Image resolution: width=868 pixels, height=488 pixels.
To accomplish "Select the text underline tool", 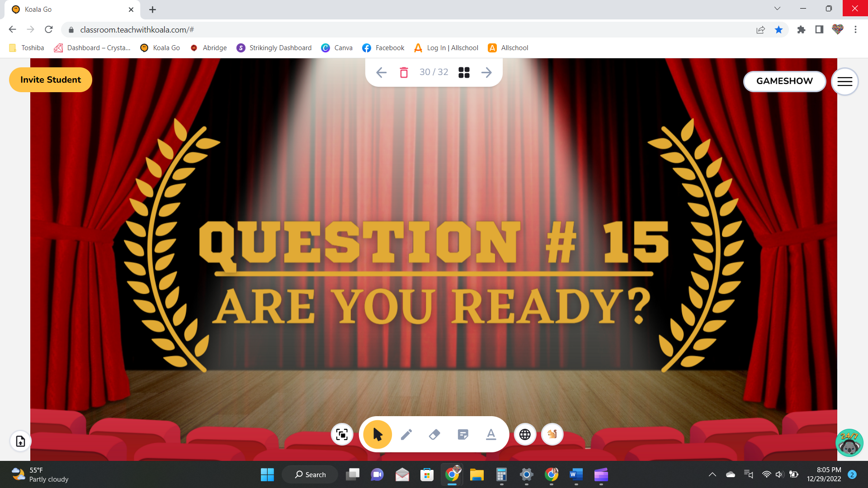I will coord(491,434).
